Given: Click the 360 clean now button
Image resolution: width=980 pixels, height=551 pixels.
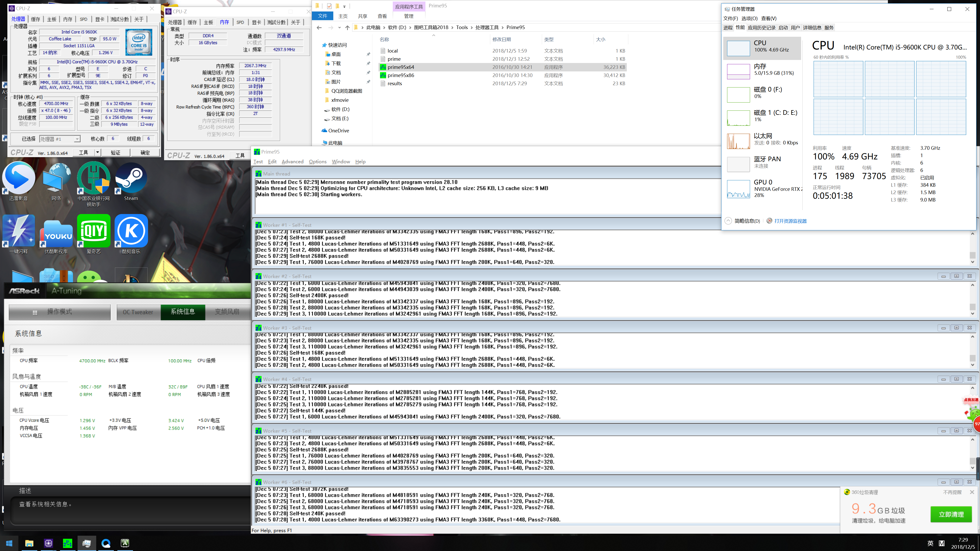Looking at the screenshot, I should coord(951,515).
